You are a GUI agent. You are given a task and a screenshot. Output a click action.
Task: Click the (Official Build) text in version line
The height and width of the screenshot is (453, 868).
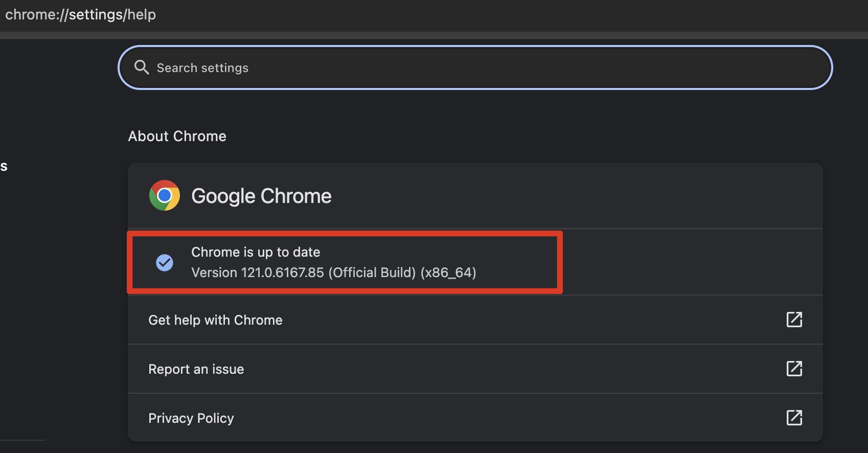coord(372,273)
